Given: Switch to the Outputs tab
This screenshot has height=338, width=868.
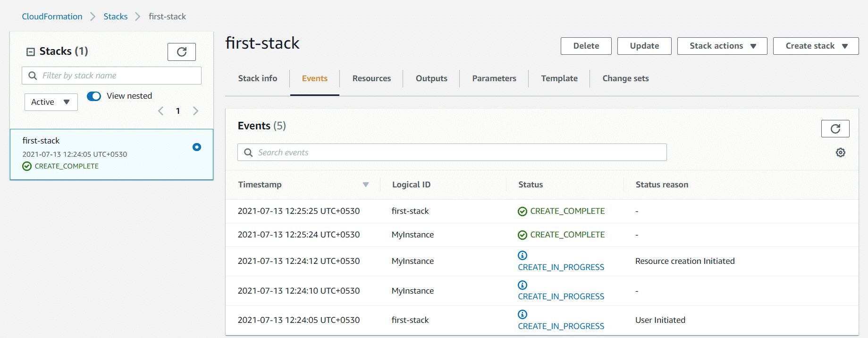Looking at the screenshot, I should [x=431, y=78].
